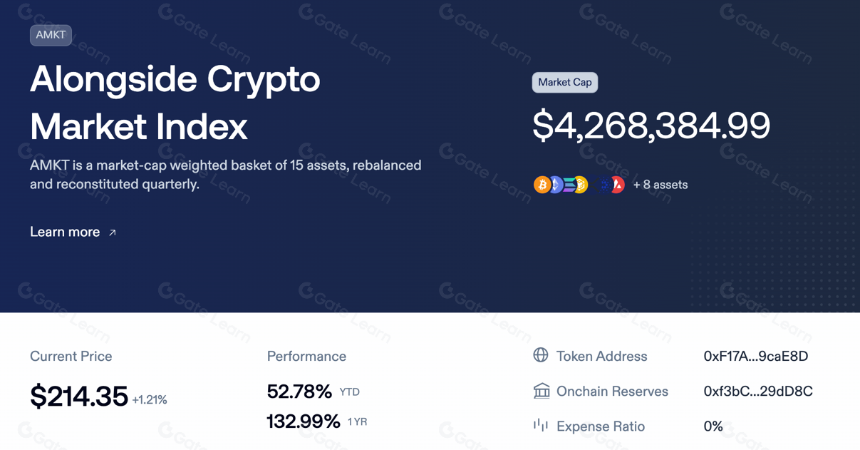Image resolution: width=860 pixels, height=450 pixels.
Task: Click the Cardano asset icon
Action: pos(606,185)
